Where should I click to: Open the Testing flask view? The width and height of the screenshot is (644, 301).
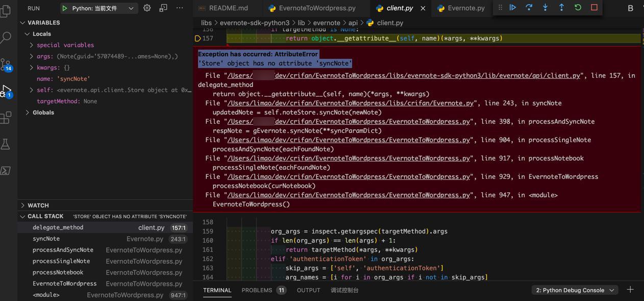6,144
